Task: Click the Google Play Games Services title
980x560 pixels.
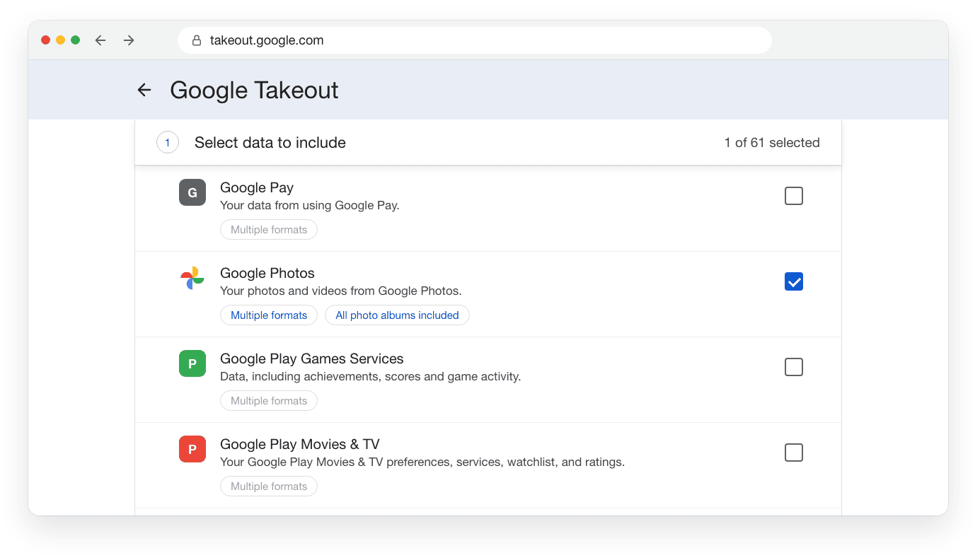Action: 312,358
